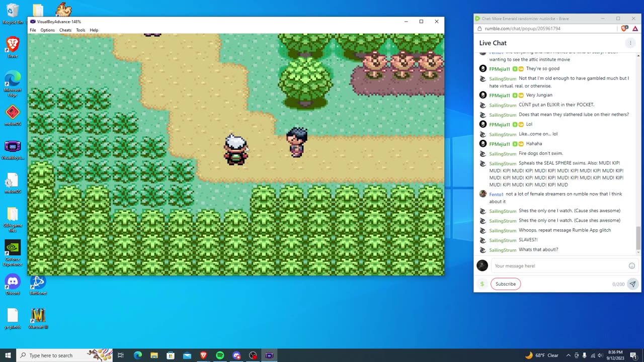Click the weather widget showing 68°F Clear
Viewport: 644px width, 362px height.
[541, 355]
